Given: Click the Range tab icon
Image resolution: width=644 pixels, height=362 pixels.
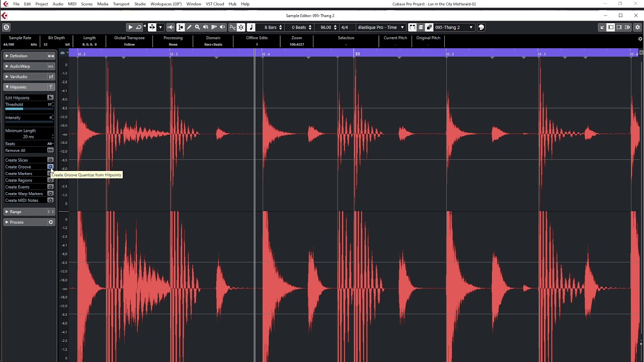Looking at the screenshot, I should [x=51, y=212].
